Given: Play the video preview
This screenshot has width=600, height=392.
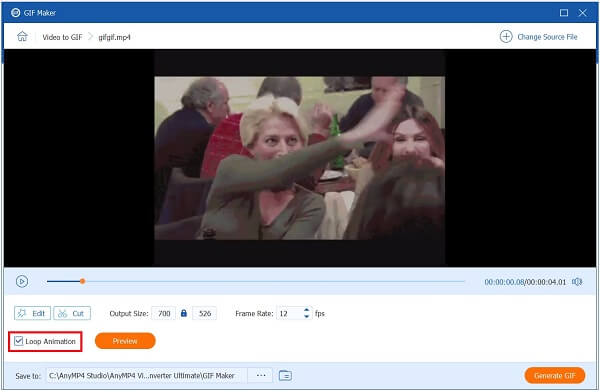Looking at the screenshot, I should point(22,281).
